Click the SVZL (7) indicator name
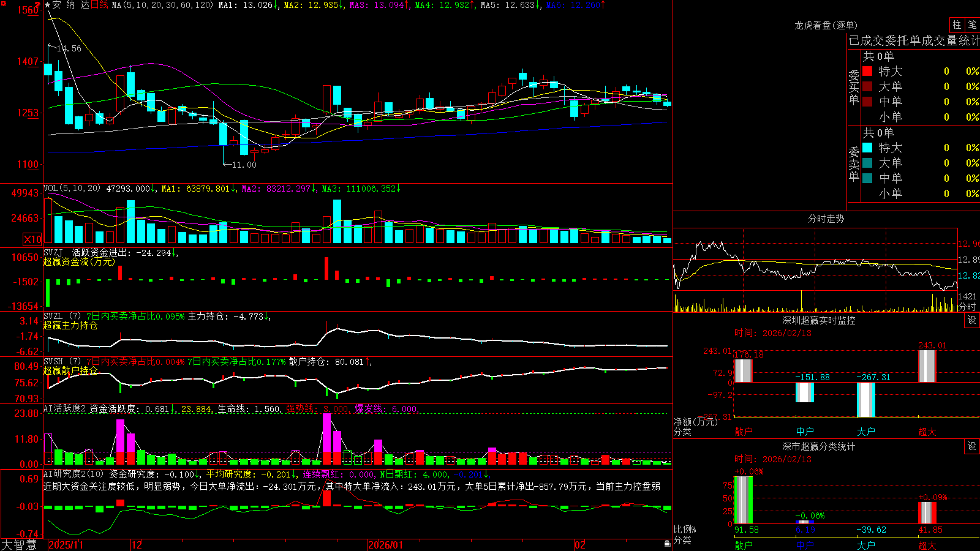 pos(62,317)
